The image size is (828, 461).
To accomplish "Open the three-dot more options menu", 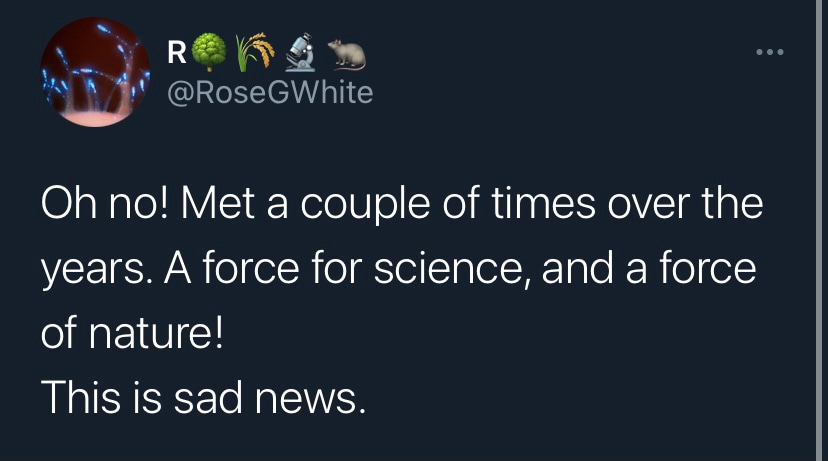I will coord(770,51).
